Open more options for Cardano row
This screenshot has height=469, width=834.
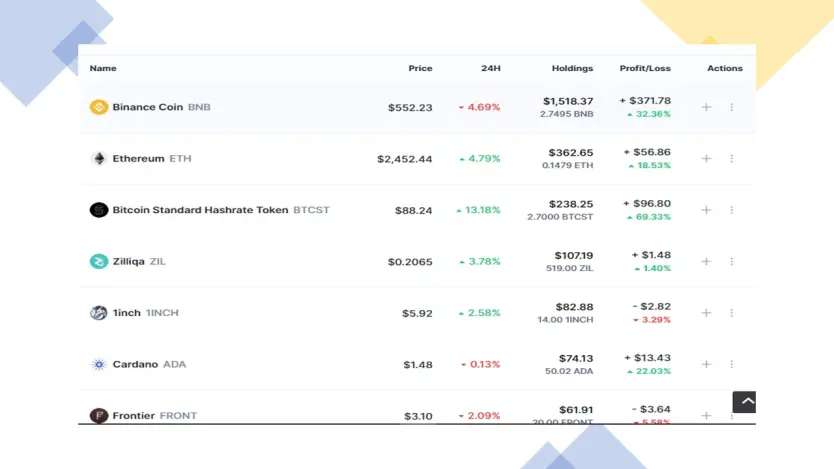(x=731, y=364)
